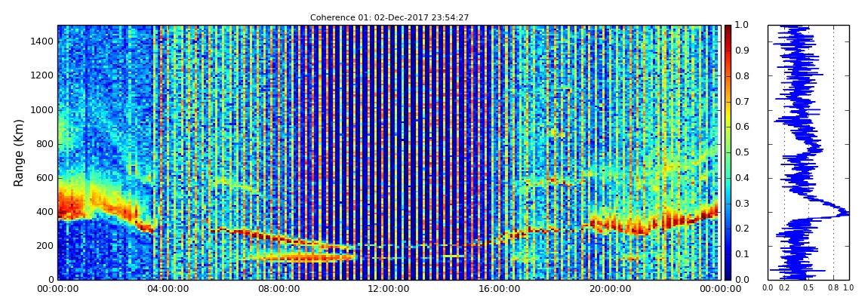Click the plot title 'Coherence 01: 02-Dec-2017 23:54:27'
The image size is (868, 307).
[389, 17]
